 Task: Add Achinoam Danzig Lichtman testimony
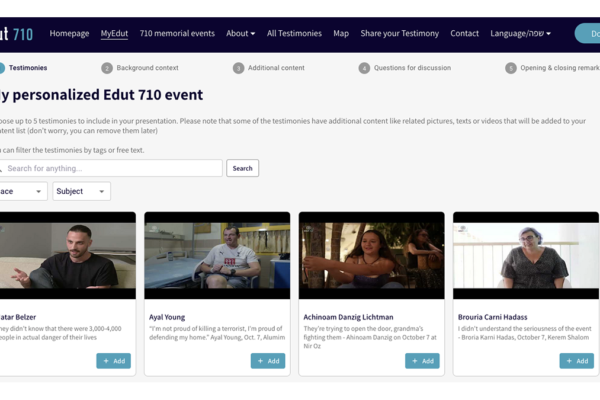click(x=422, y=361)
